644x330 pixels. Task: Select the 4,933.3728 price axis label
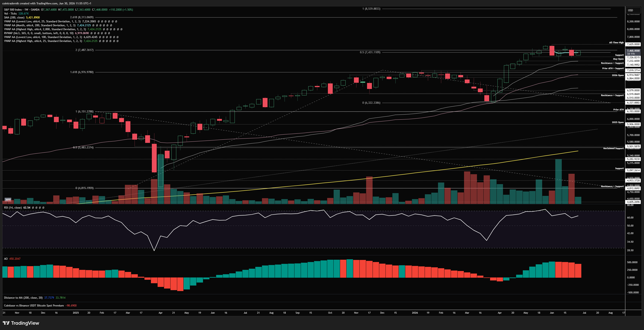click(633, 180)
